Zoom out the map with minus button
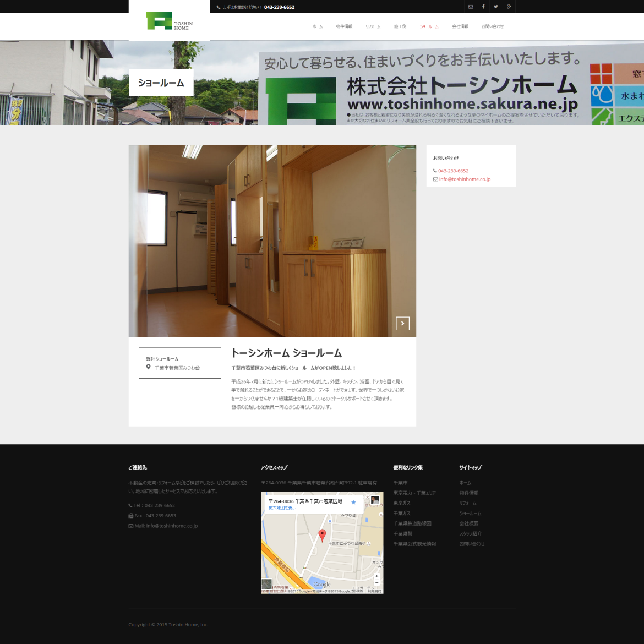This screenshot has width=644, height=644. click(x=376, y=582)
